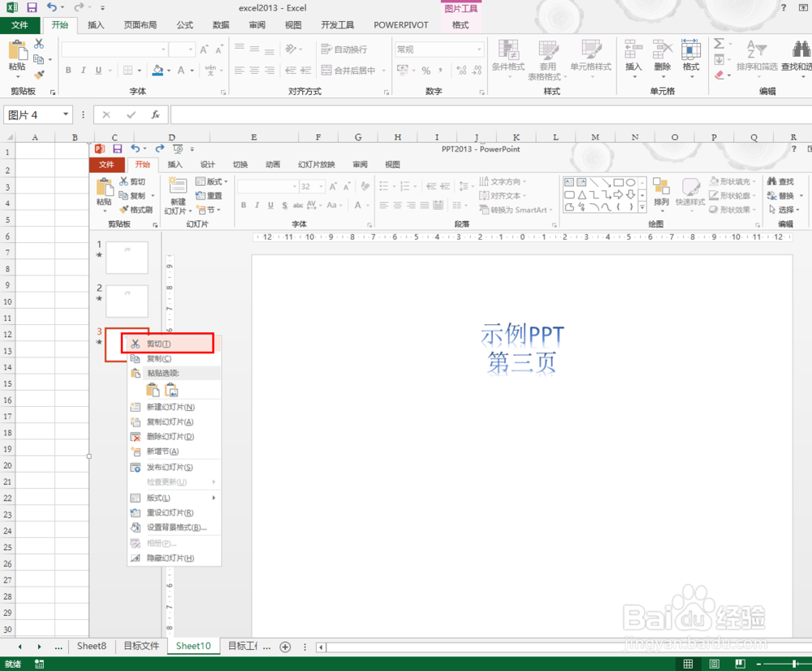812x671 pixels.
Task: Switch to the 公式 ribbon tab
Action: (x=185, y=25)
